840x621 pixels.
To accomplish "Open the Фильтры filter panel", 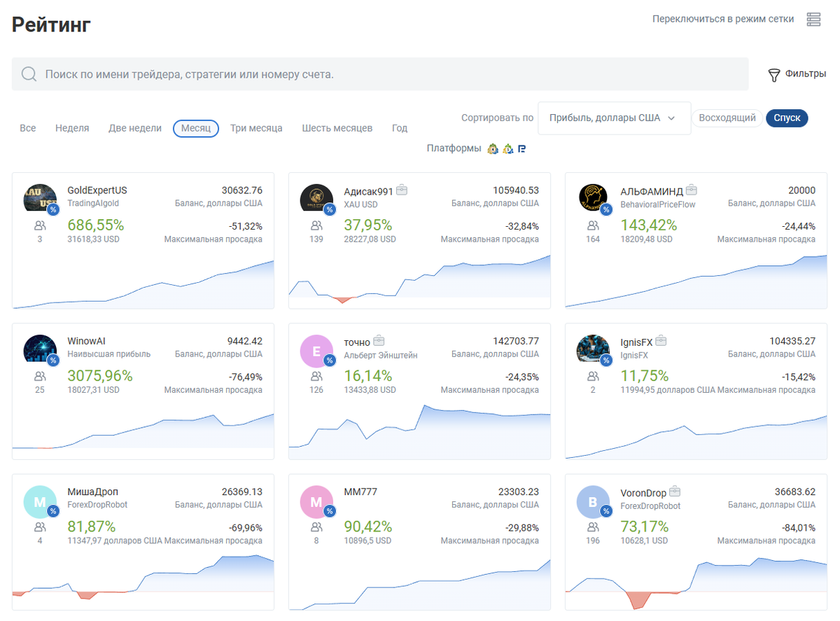I will pyautogui.click(x=797, y=74).
